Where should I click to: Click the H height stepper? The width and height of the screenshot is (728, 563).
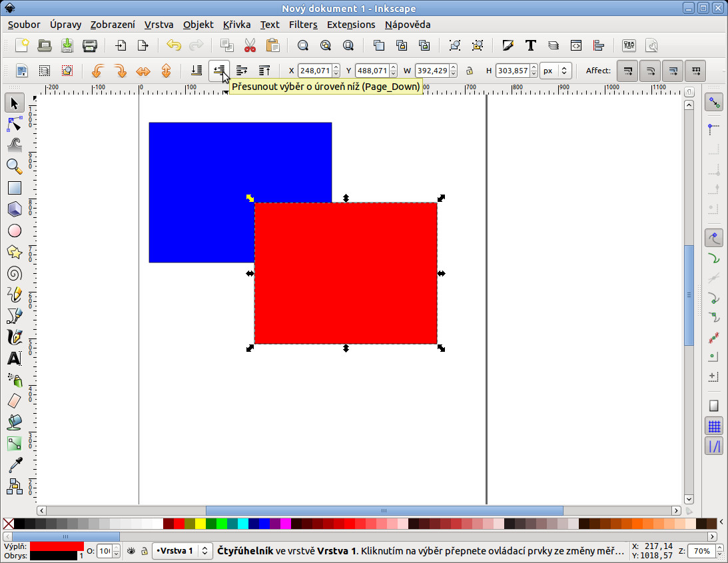click(534, 71)
